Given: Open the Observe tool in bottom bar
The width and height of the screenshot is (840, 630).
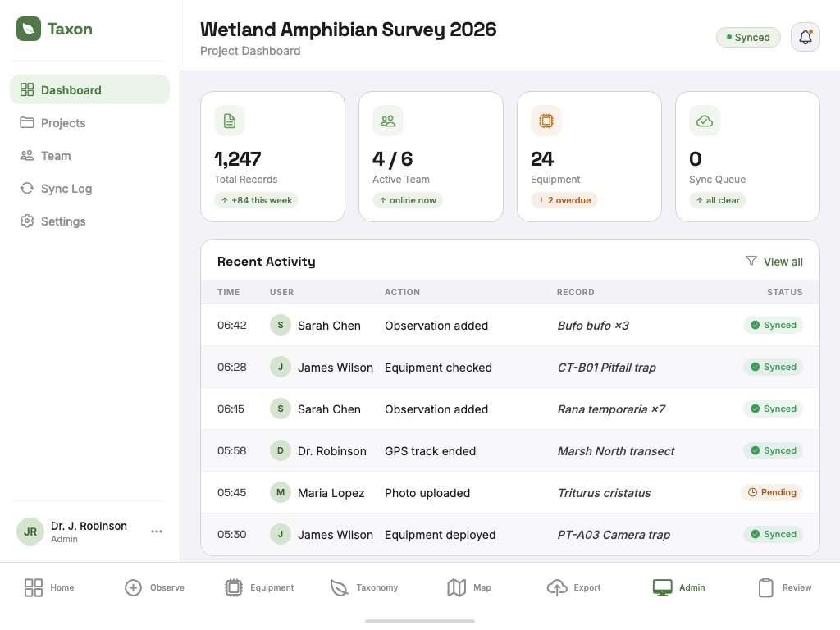Looking at the screenshot, I should click(x=154, y=587).
